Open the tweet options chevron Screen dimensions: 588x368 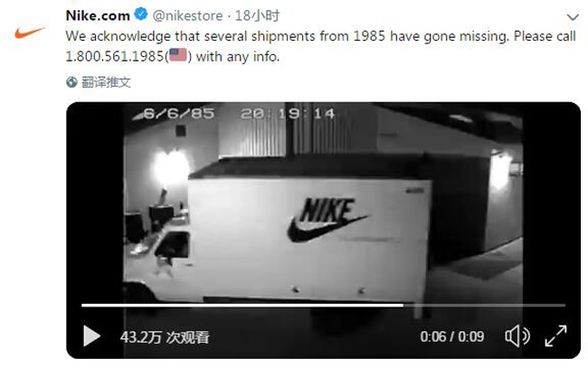tap(573, 17)
